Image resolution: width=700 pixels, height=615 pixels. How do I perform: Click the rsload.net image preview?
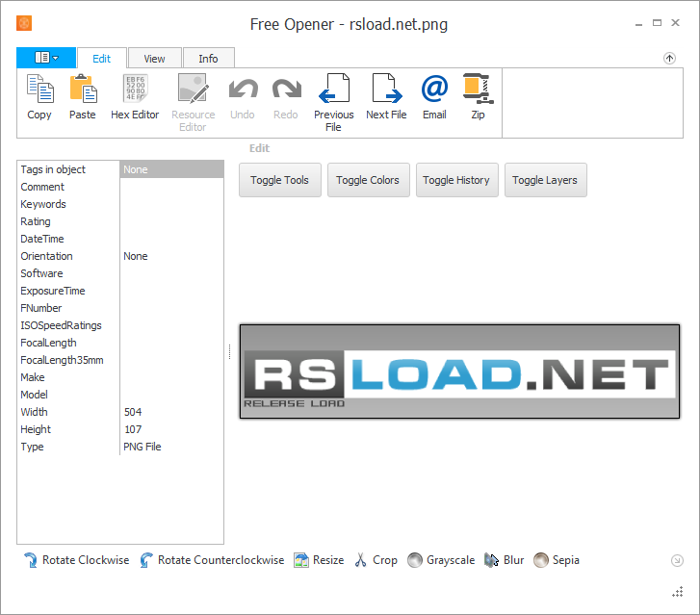(460, 372)
